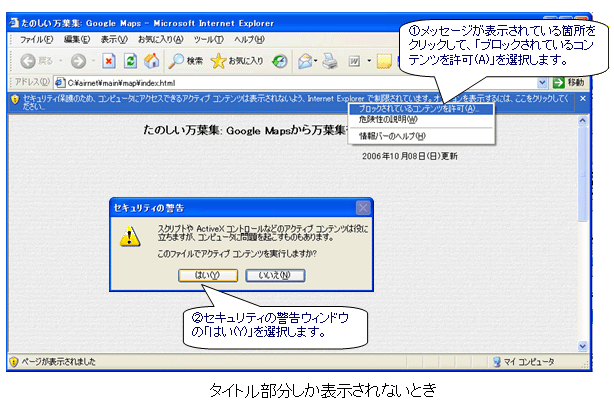Close the information bar with X
Image resolution: width=614 pixels, height=412 pixels.
coord(583,99)
